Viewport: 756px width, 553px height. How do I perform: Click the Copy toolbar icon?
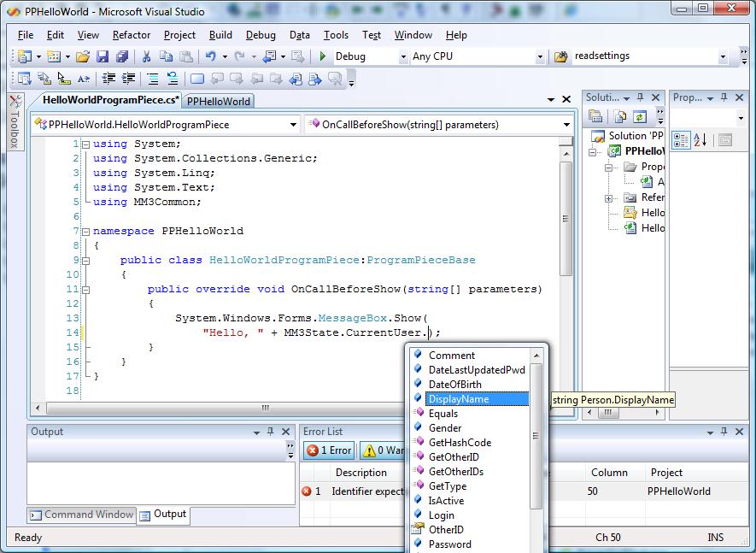click(166, 56)
